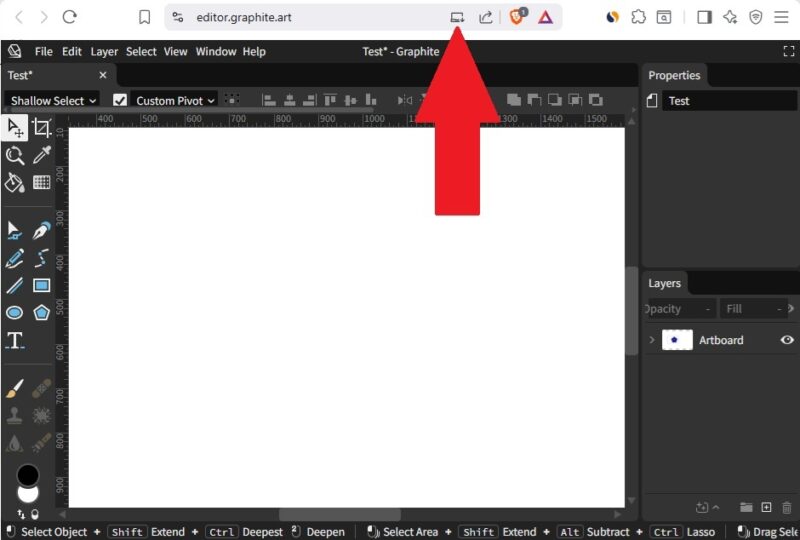Open the browser extensions puzzle icon
The width and height of the screenshot is (800, 540).
638,17
